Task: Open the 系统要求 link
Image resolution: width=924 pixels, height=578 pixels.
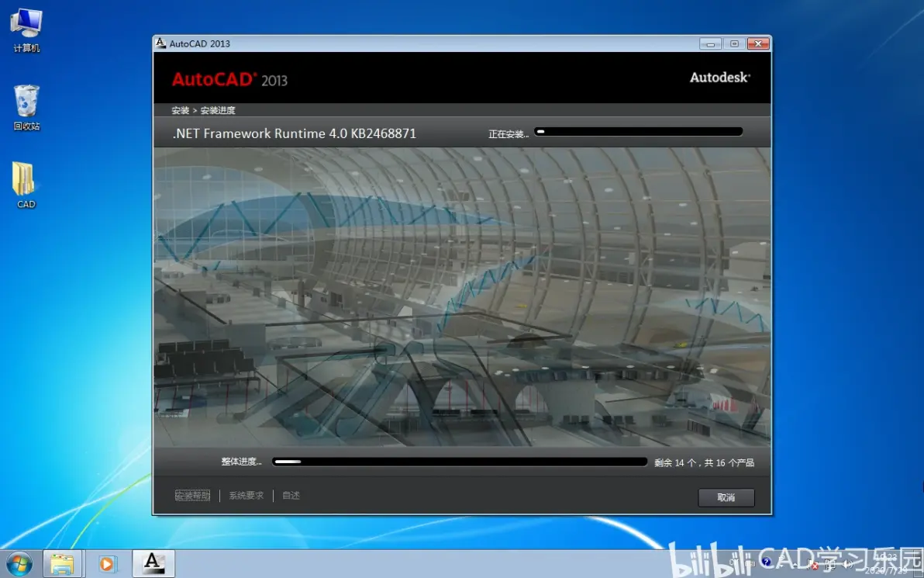Action: click(x=247, y=496)
